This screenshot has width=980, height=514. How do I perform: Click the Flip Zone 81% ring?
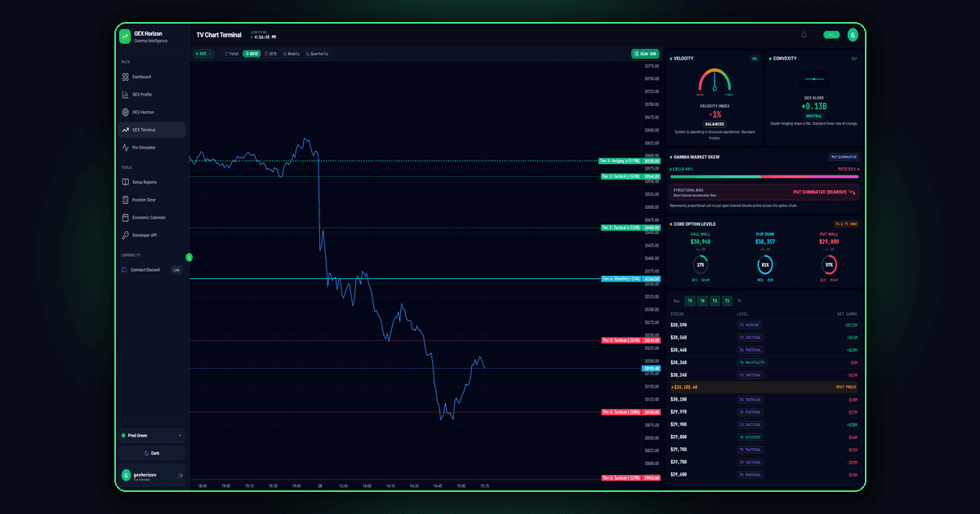[x=764, y=265]
